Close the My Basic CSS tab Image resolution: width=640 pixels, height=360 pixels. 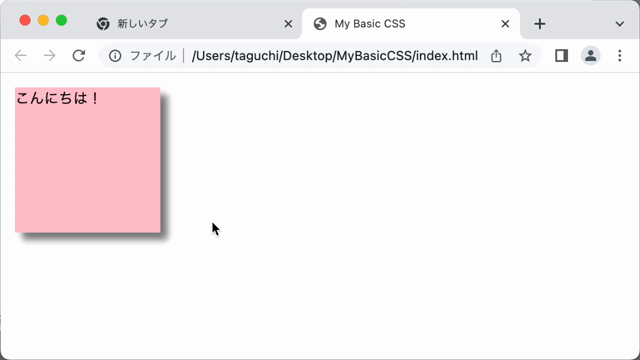[505, 24]
